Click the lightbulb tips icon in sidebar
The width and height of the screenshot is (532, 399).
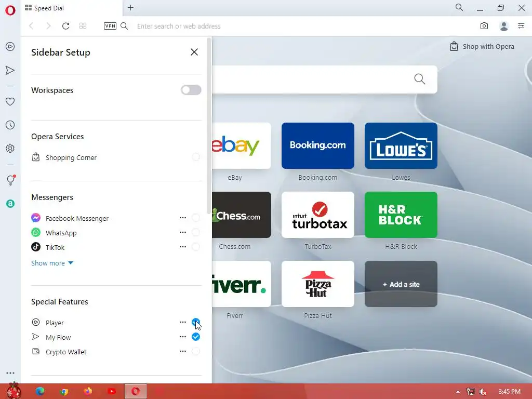click(x=10, y=180)
